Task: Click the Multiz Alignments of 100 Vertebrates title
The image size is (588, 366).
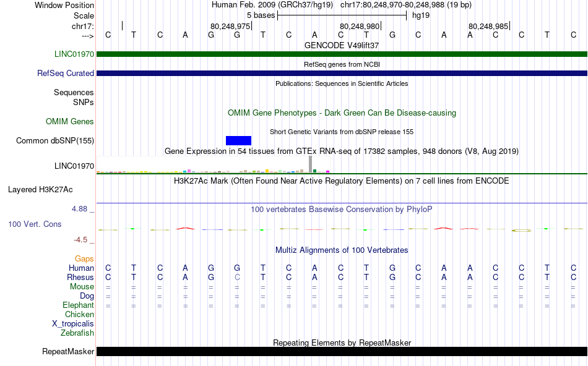Action: coord(342,250)
